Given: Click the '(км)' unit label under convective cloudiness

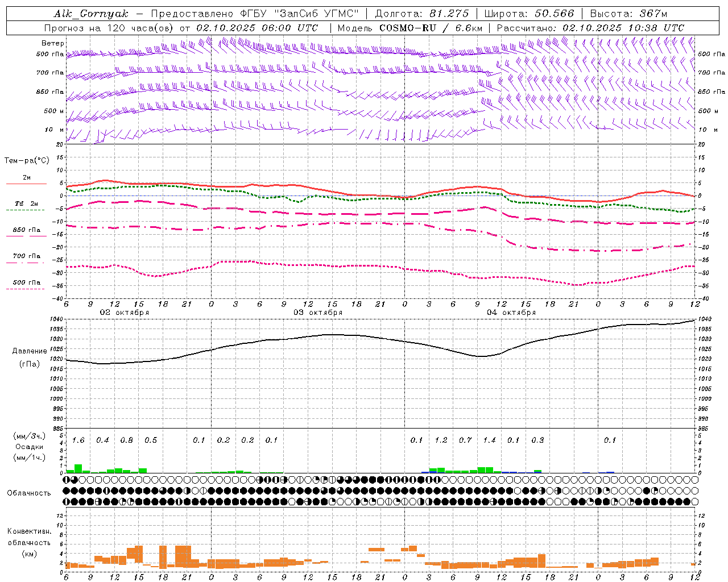Looking at the screenshot, I should click(x=29, y=554).
